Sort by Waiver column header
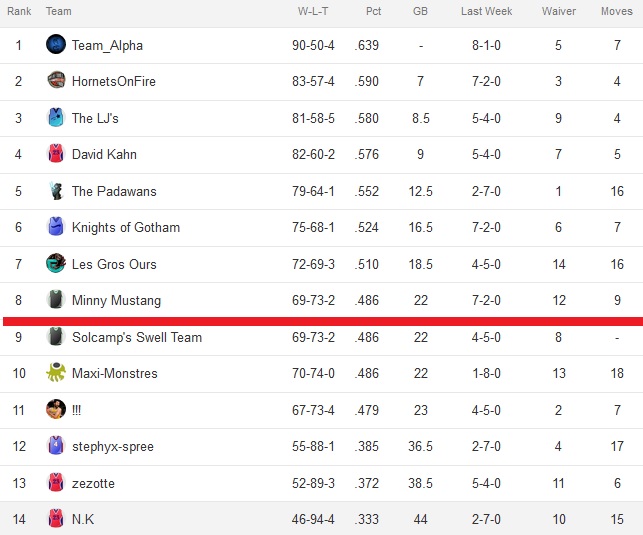 pyautogui.click(x=559, y=11)
